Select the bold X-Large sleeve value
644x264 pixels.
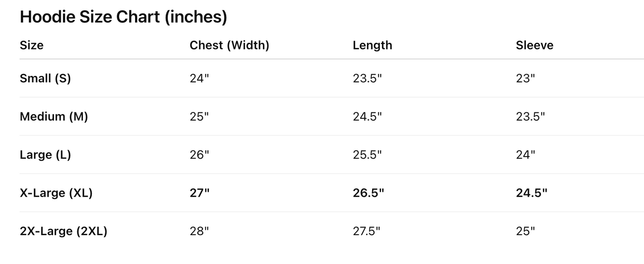click(x=531, y=193)
